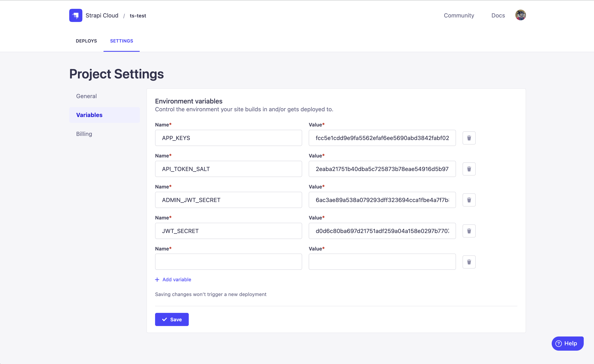Image resolution: width=594 pixels, height=364 pixels.
Task: Click the Strapi Cloud logo icon
Action: click(76, 15)
